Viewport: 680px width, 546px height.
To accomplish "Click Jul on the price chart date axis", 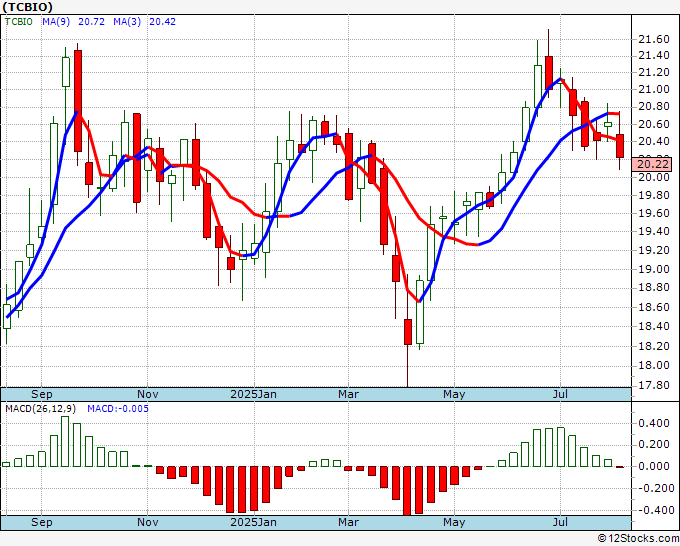I will [560, 394].
